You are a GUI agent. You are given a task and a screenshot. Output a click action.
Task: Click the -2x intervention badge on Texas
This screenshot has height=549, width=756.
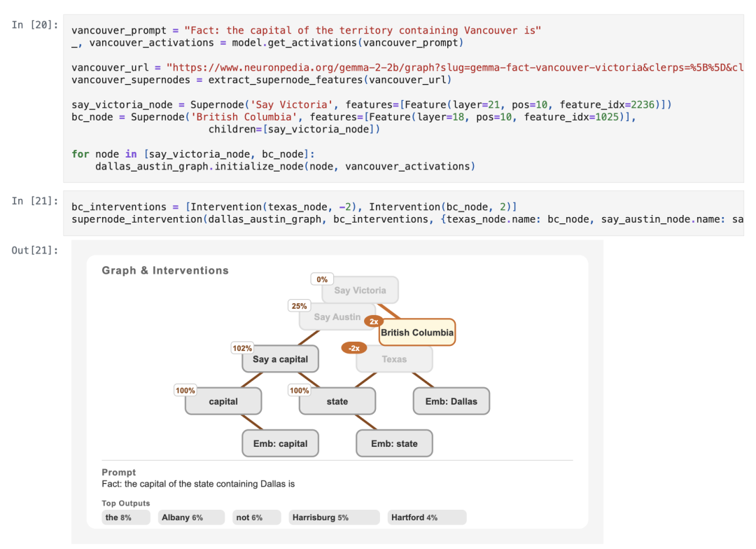pos(354,348)
